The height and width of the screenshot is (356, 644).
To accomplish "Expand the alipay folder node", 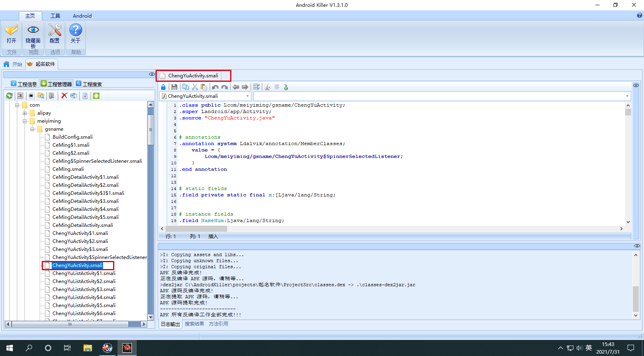I will [x=25, y=113].
